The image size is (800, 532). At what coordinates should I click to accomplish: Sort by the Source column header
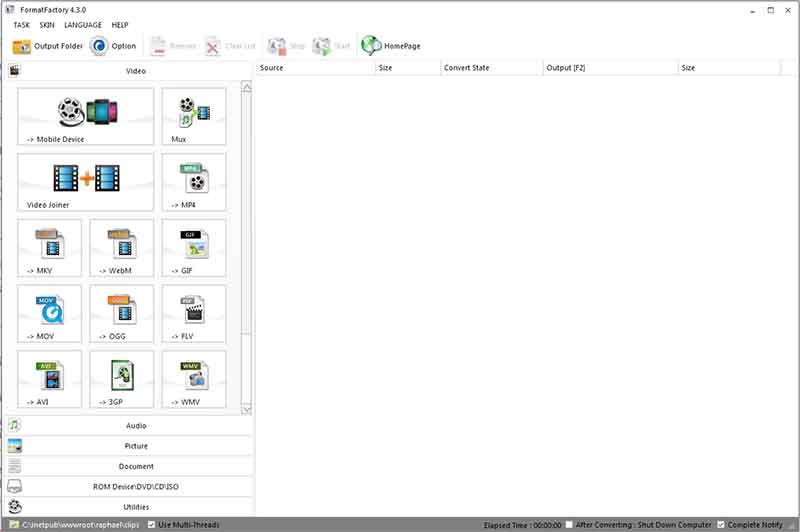(315, 68)
